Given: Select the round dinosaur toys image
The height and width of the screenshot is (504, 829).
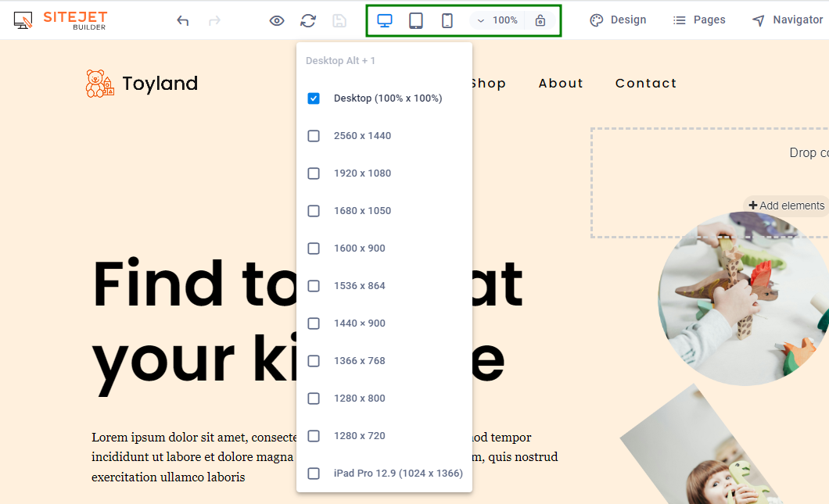Looking at the screenshot, I should pos(743,298).
